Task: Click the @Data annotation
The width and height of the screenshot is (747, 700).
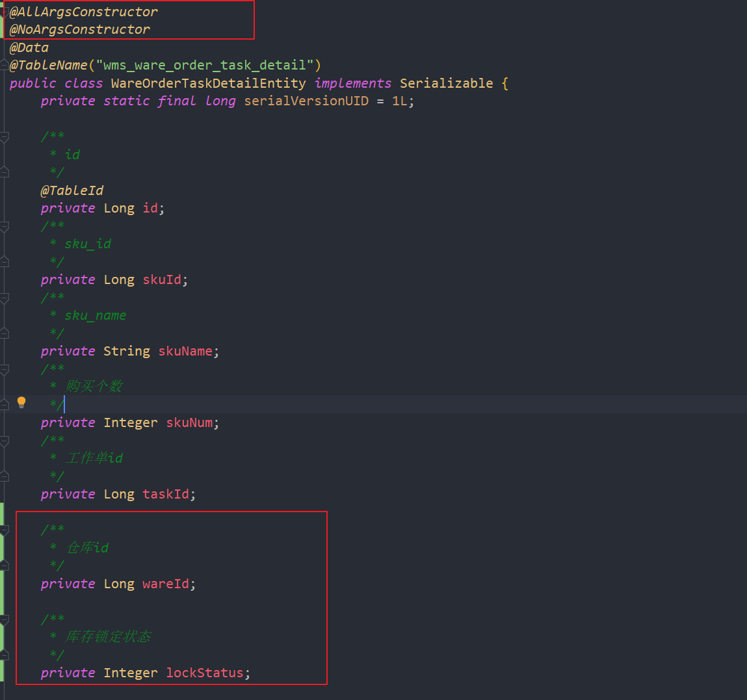Action: [x=29, y=47]
